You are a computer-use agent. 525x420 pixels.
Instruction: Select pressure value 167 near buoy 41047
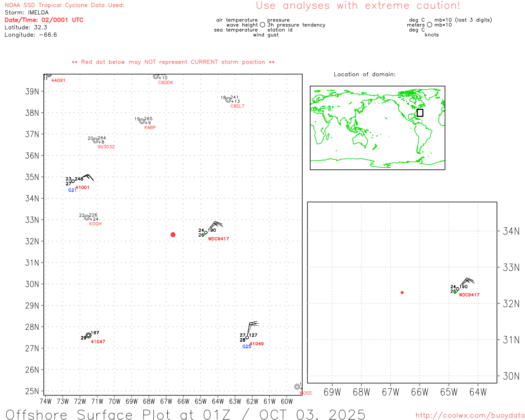click(95, 333)
